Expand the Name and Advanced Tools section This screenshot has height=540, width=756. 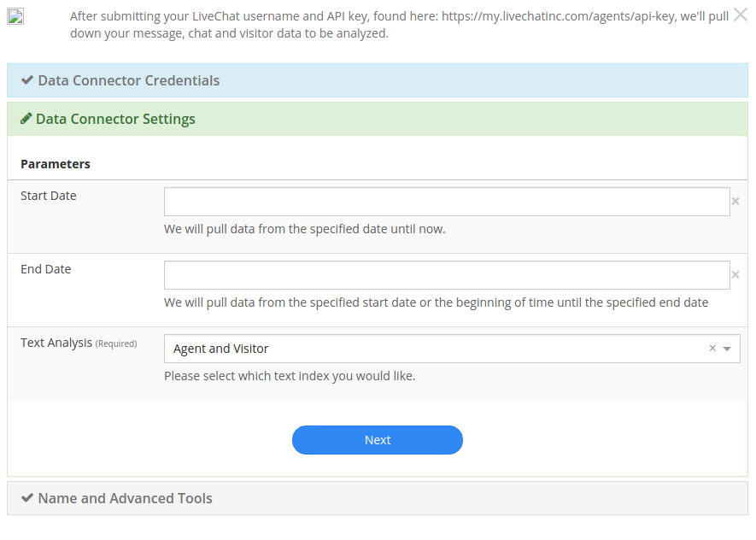click(378, 498)
